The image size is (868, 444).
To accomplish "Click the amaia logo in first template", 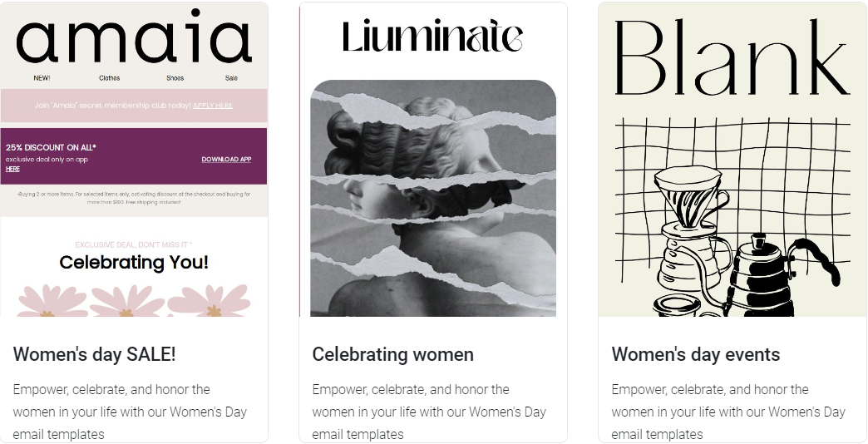I will 134,36.
